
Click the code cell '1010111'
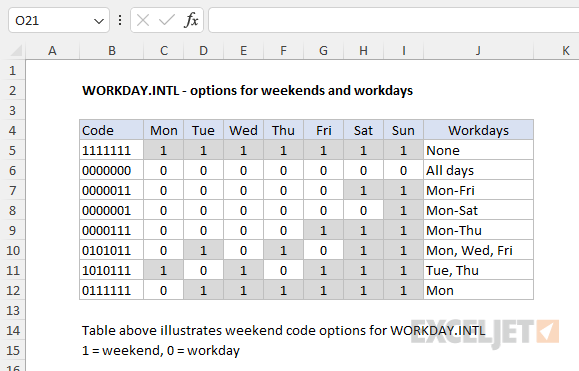click(x=112, y=270)
